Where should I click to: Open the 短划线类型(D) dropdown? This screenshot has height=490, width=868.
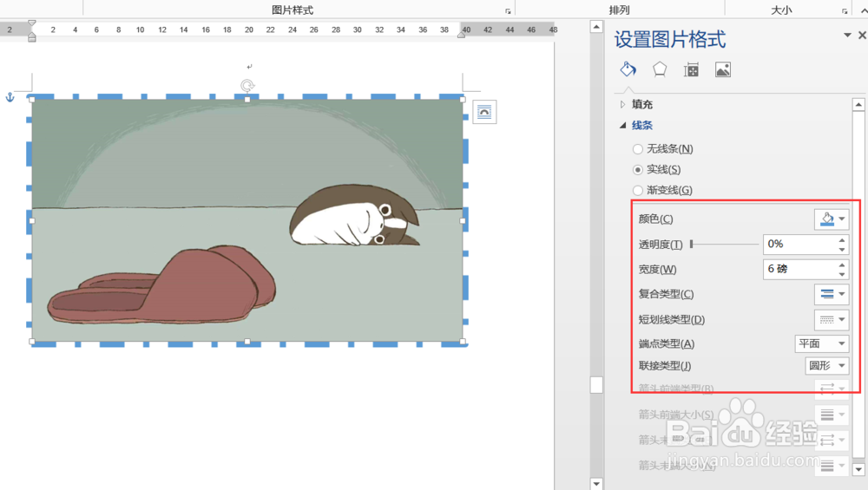(832, 320)
